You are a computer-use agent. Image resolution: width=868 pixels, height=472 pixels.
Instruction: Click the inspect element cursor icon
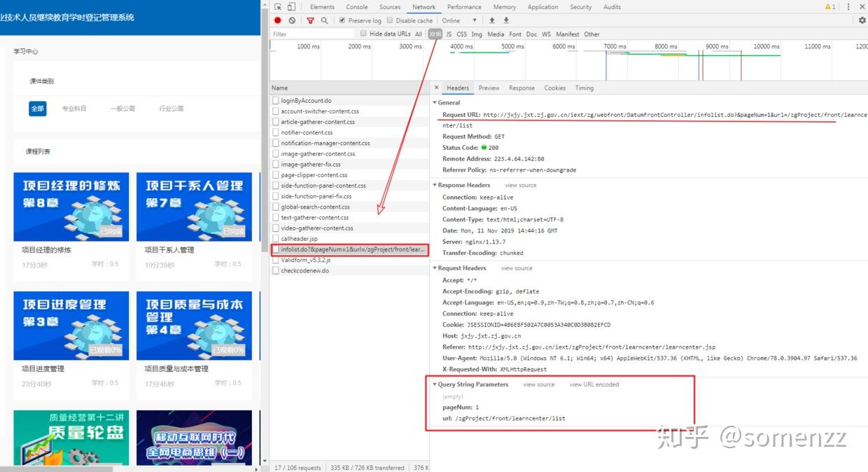click(x=278, y=6)
